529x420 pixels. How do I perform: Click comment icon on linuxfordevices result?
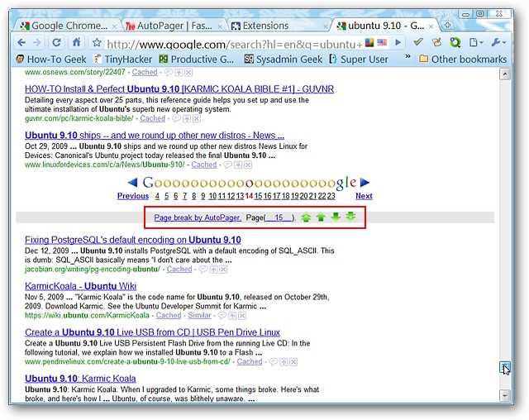click(x=228, y=165)
